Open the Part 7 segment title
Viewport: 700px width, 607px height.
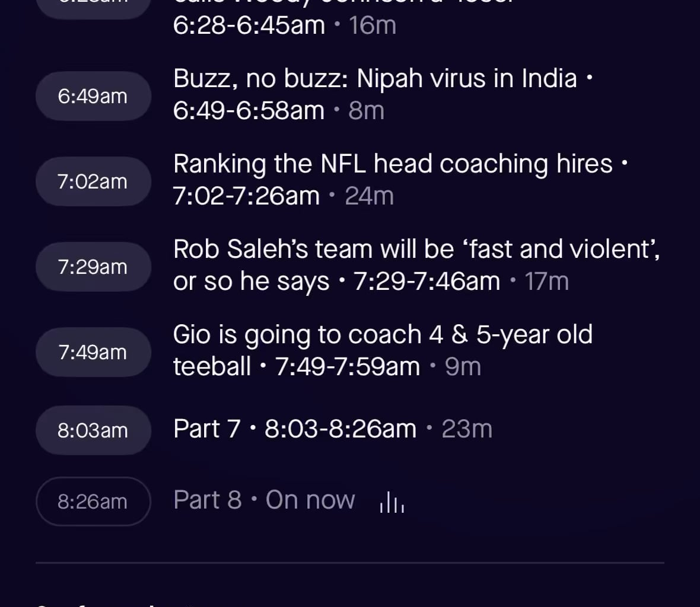point(207,429)
